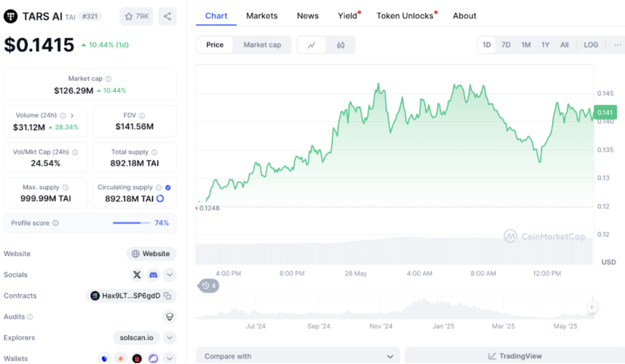The image size is (625, 364).
Task: Expand the Explorers dropdown chevron
Action: coord(170,338)
